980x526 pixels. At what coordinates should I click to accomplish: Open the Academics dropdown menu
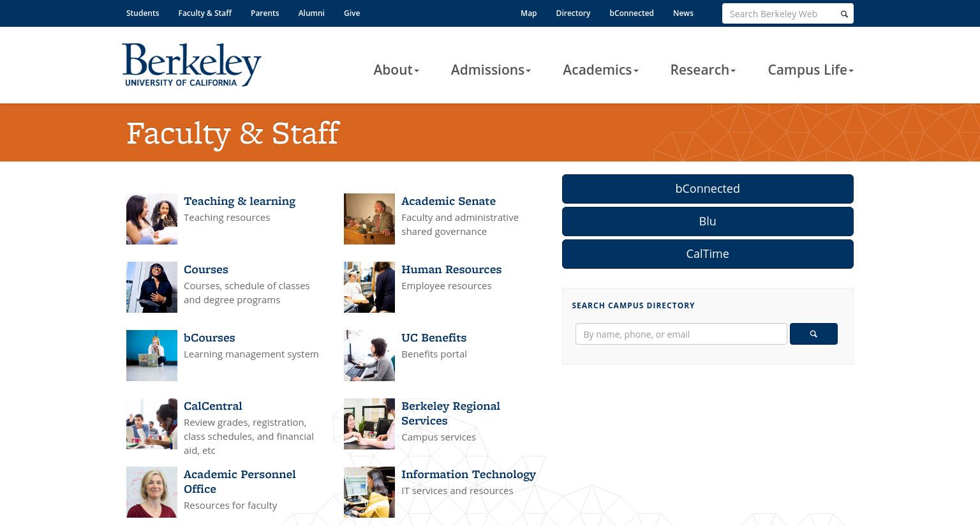coord(600,70)
